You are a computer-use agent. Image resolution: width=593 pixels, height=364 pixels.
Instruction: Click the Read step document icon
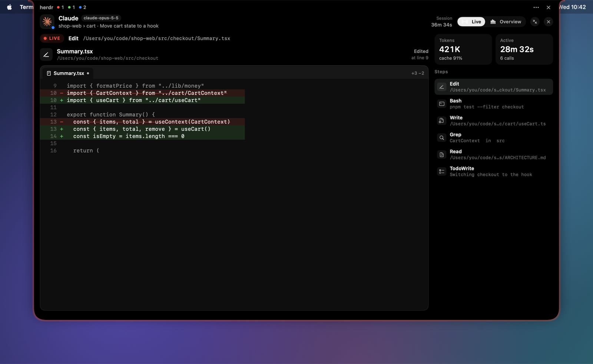tap(441, 155)
